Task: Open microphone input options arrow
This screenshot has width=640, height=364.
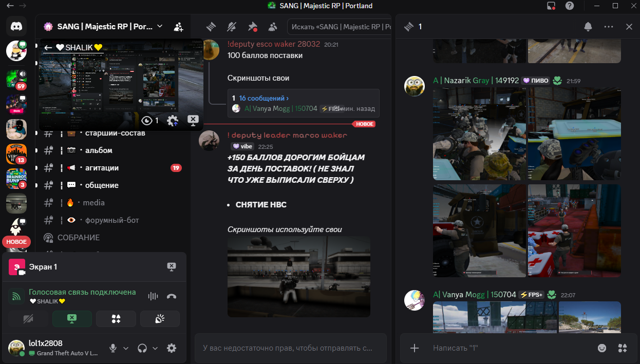Action: point(126,348)
